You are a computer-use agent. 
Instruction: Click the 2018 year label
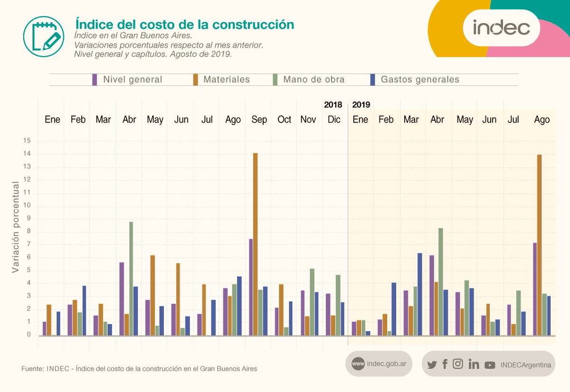point(333,105)
